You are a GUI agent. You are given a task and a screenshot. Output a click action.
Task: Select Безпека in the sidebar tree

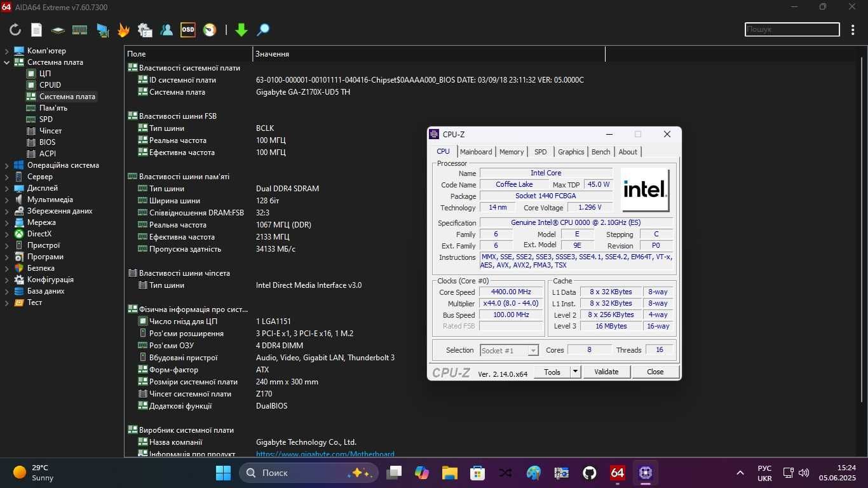pos(41,268)
